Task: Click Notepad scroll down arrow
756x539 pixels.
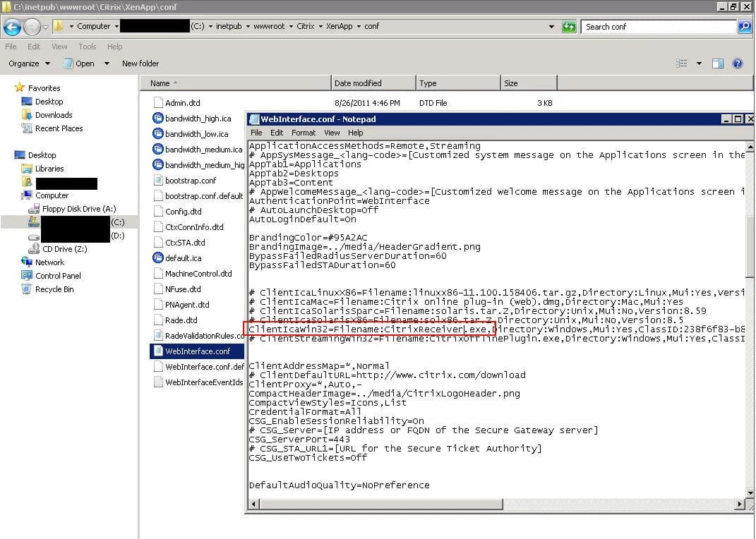Action: click(x=750, y=492)
